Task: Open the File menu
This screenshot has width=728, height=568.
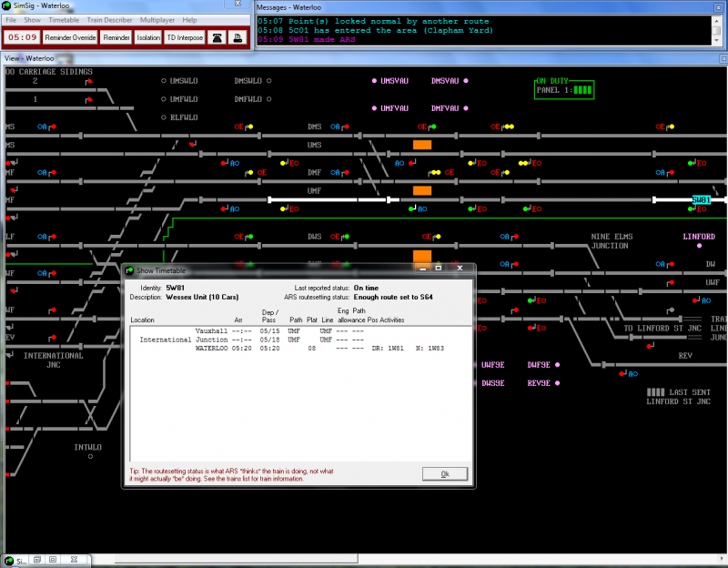Action: [x=11, y=20]
